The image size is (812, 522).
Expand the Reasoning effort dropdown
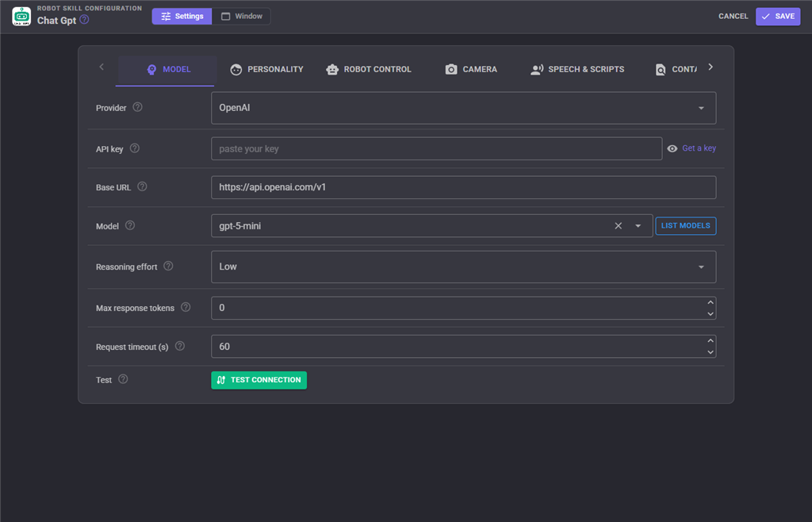701,267
